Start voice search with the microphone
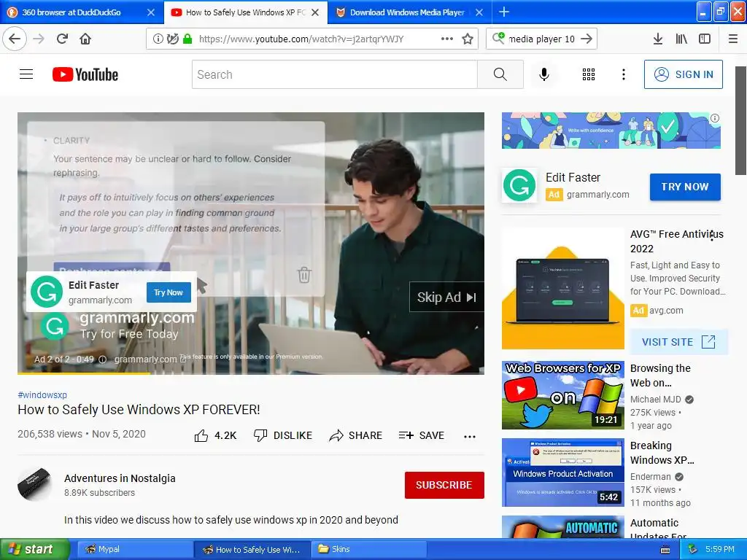Screen dimensions: 747x560 tap(544, 74)
